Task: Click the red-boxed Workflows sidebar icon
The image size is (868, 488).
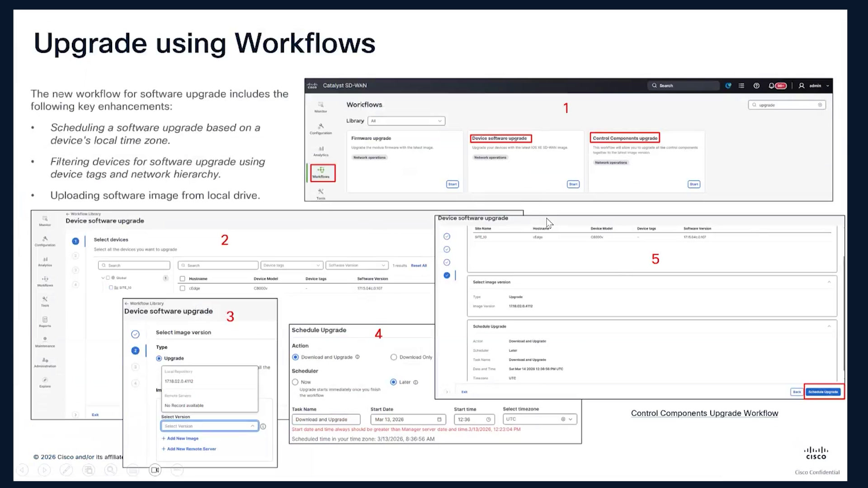Action: [x=323, y=173]
